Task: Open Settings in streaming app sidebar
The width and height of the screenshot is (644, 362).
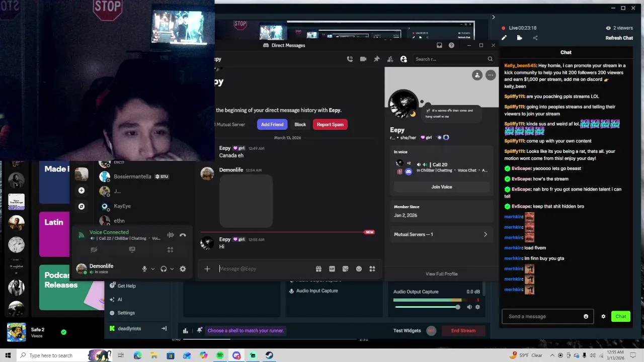Action: 122,313
